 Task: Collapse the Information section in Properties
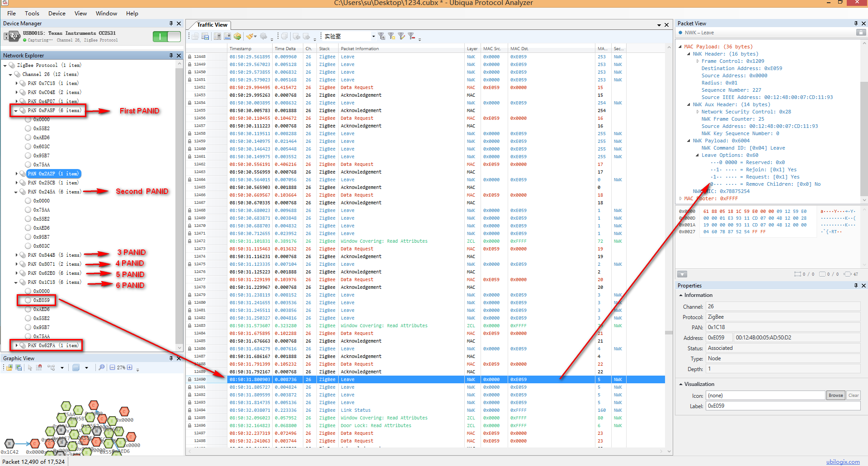(x=680, y=295)
